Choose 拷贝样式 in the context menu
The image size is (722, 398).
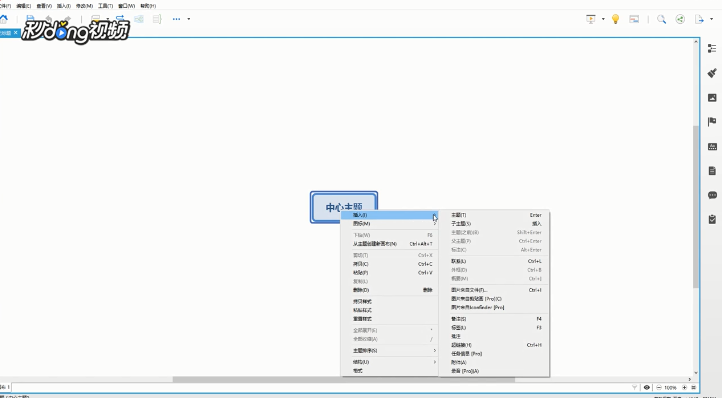(x=390, y=301)
